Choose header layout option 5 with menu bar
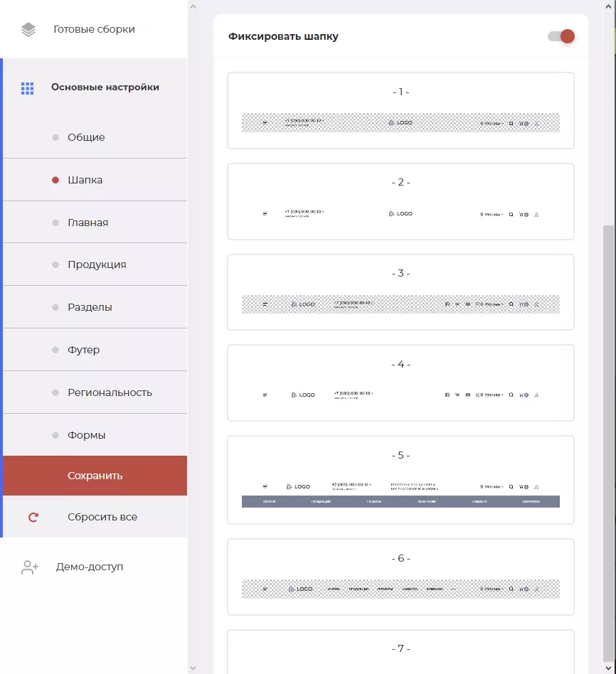This screenshot has height=674, width=616. pyautogui.click(x=400, y=480)
